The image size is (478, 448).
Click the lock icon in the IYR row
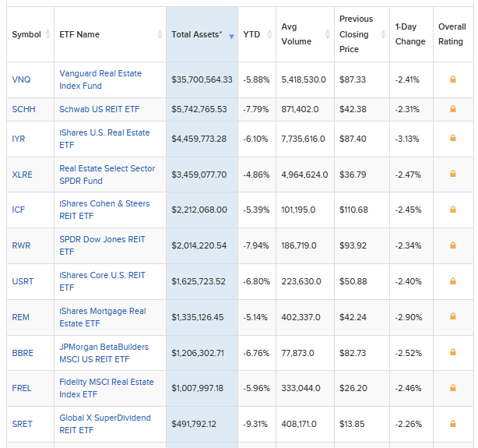point(452,138)
